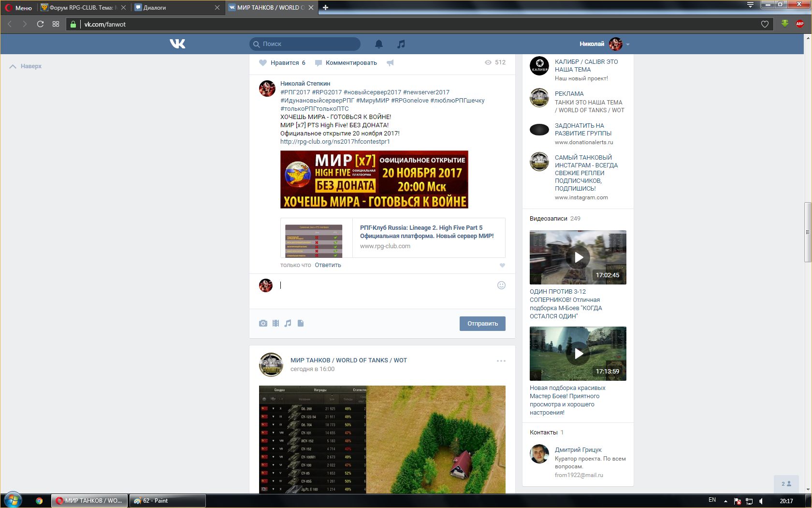This screenshot has height=508, width=812.
Task: Open ЗАДОНАТИТЬ НА РАЗВИТИЕ ГРУППЫ link
Action: (583, 129)
